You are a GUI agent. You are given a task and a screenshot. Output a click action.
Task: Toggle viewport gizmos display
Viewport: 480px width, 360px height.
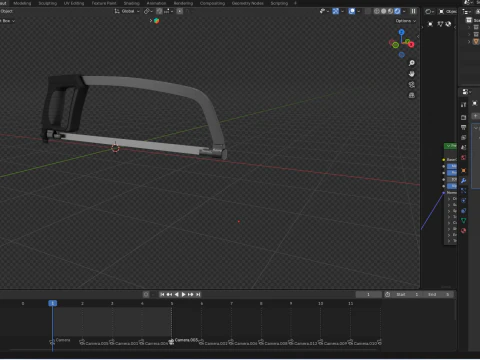tap(336, 11)
